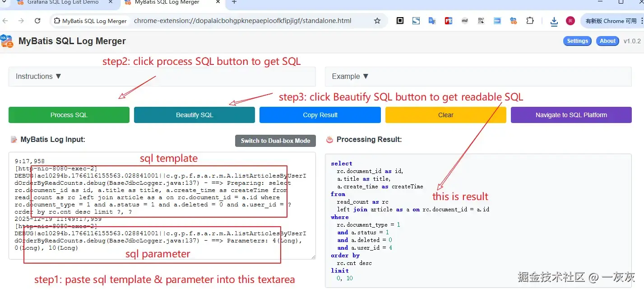644x292 pixels.
Task: Click '0, 10' limit values in the result
Action: (345, 278)
